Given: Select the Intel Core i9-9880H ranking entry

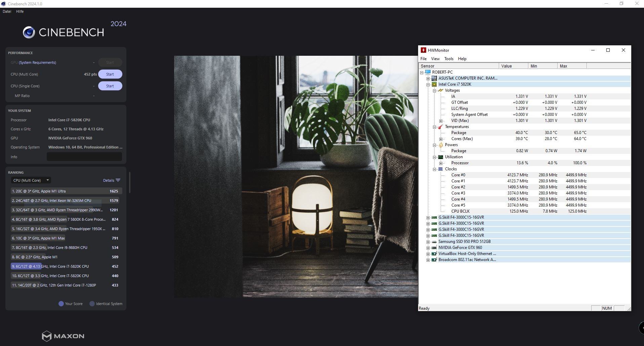Looking at the screenshot, I should pyautogui.click(x=66, y=248).
